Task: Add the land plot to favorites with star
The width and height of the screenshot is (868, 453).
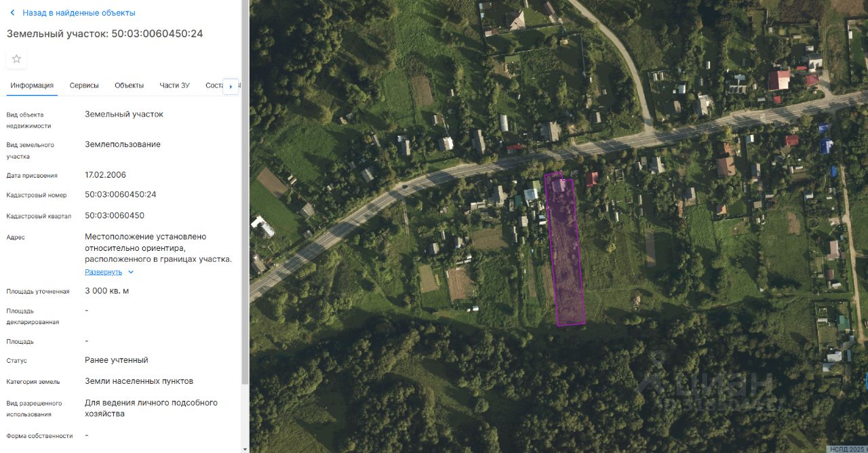Action: click(16, 59)
